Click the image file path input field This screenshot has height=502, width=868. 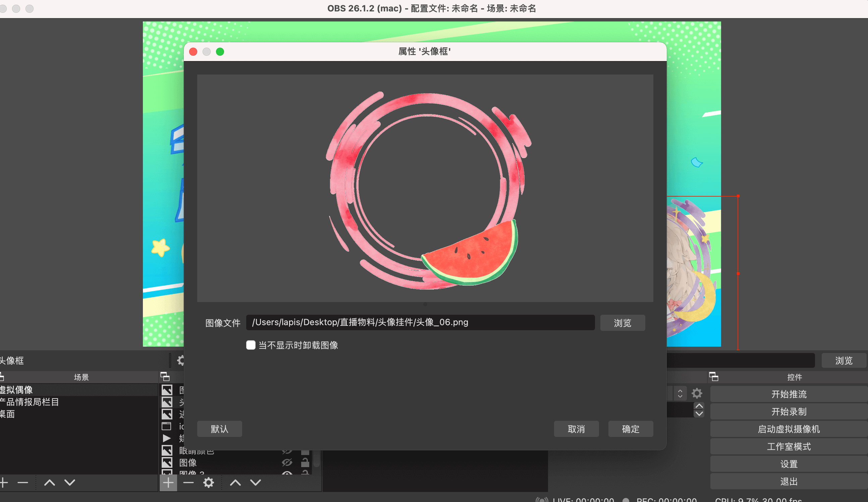point(420,322)
